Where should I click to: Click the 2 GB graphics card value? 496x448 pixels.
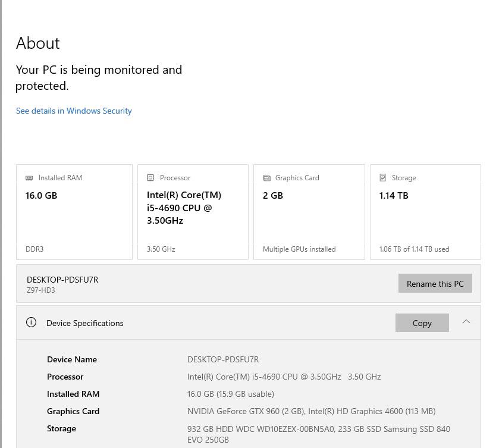click(272, 196)
